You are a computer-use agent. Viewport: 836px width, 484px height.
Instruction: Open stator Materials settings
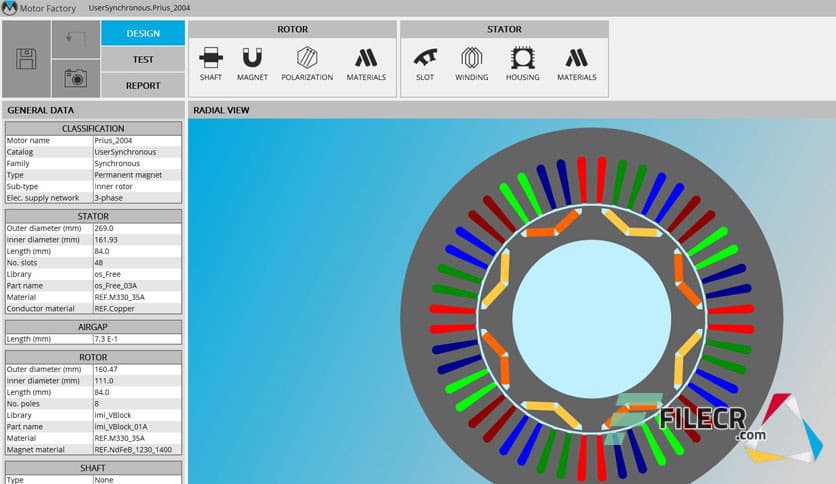576,64
